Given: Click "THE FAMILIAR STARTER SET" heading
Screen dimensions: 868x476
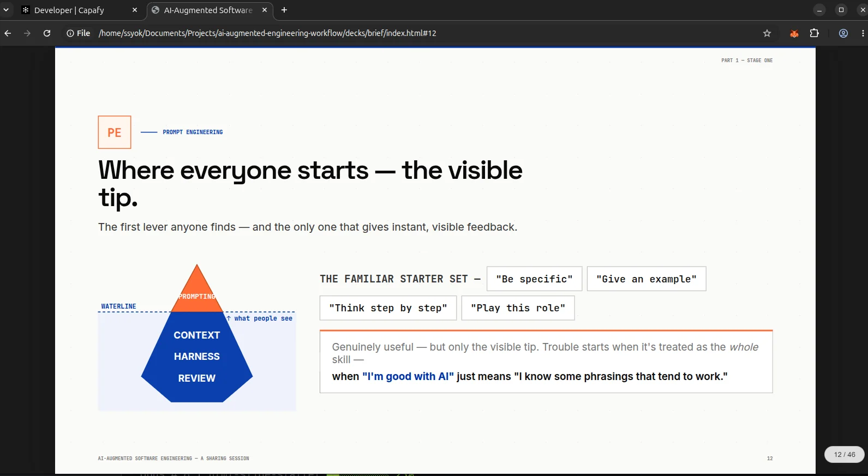Looking at the screenshot, I should (394, 279).
